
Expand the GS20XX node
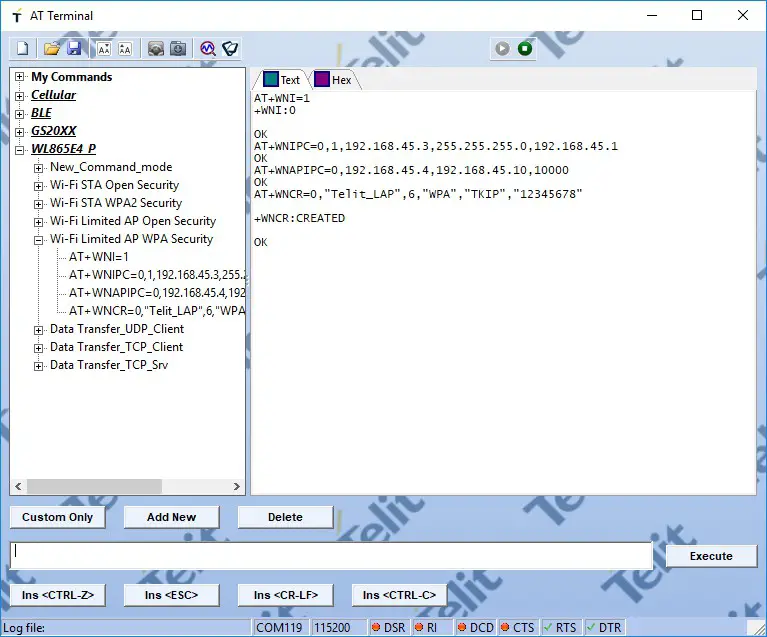pyautogui.click(x=19, y=132)
